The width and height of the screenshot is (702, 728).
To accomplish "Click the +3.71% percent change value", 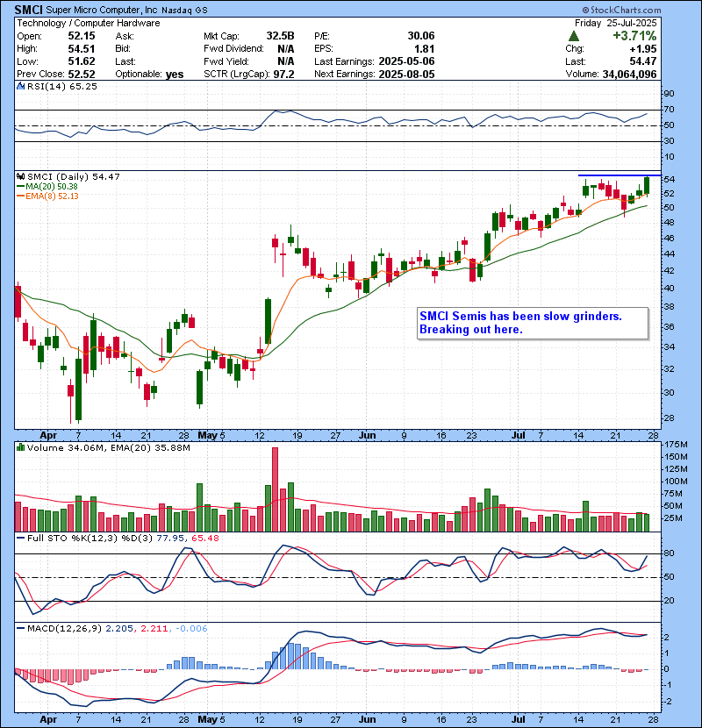I will 634,36.
